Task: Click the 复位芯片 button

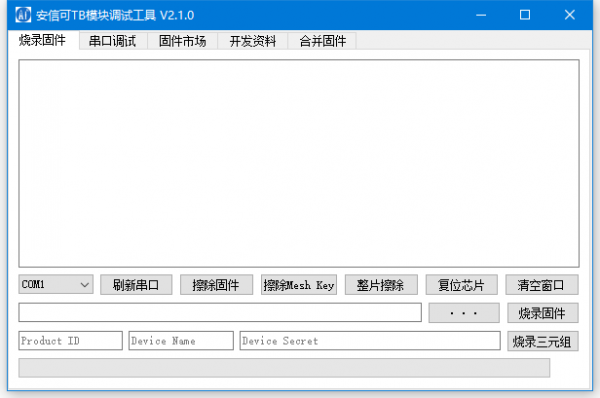Action: pyautogui.click(x=461, y=285)
